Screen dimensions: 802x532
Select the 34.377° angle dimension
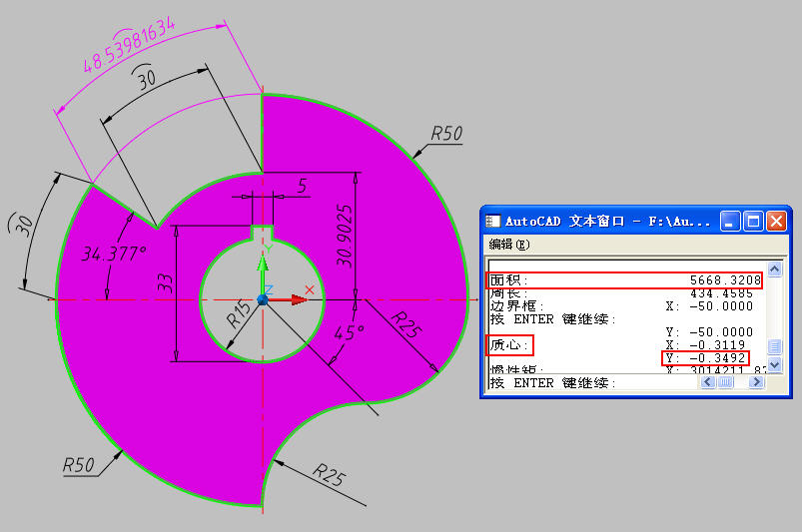114,254
